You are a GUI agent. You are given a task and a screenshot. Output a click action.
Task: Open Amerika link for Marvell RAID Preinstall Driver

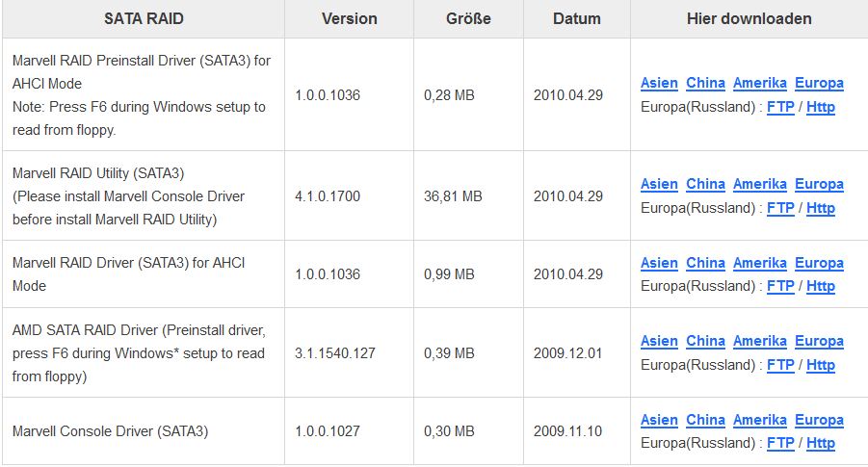click(759, 83)
